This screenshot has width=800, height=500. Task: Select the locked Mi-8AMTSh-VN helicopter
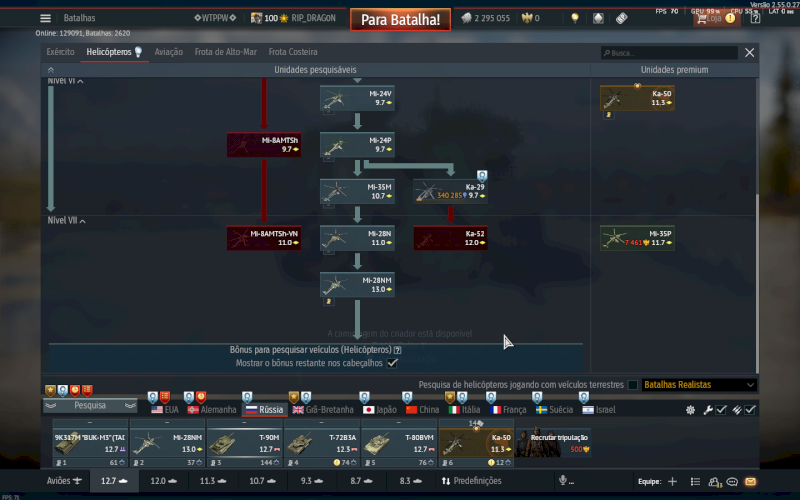[x=264, y=238]
